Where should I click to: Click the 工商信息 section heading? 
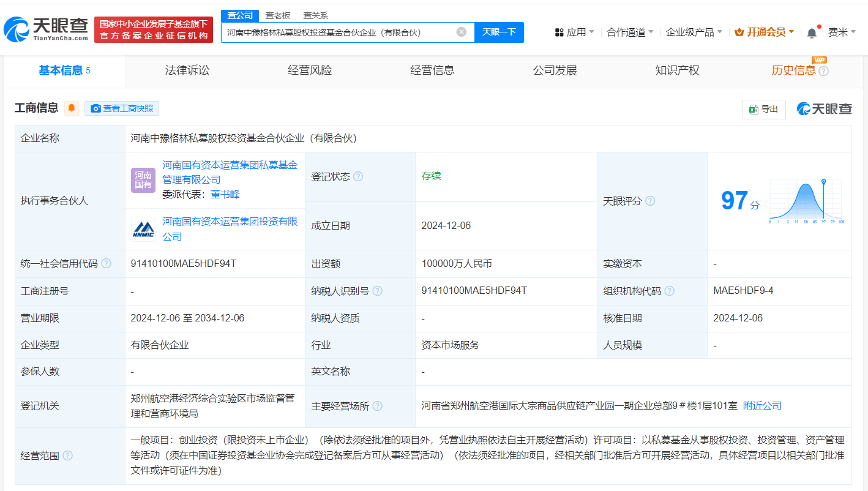(37, 108)
